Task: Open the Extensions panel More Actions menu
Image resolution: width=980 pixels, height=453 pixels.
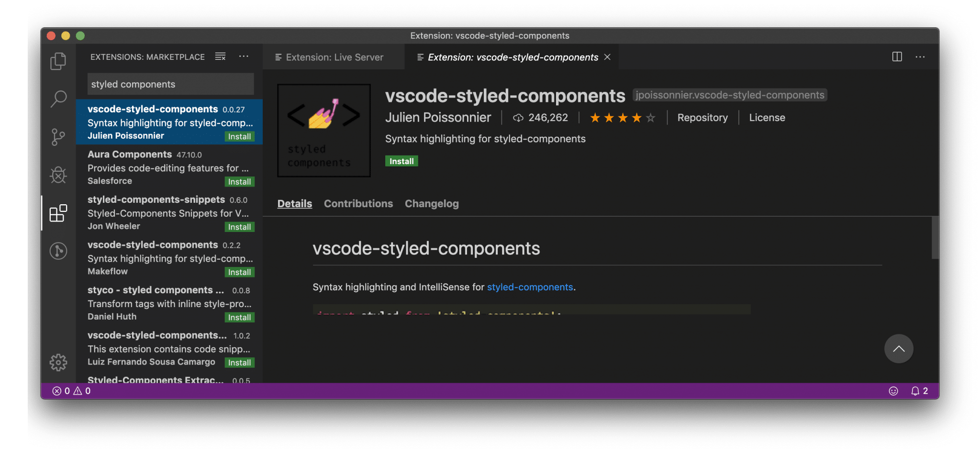Action: (x=244, y=56)
